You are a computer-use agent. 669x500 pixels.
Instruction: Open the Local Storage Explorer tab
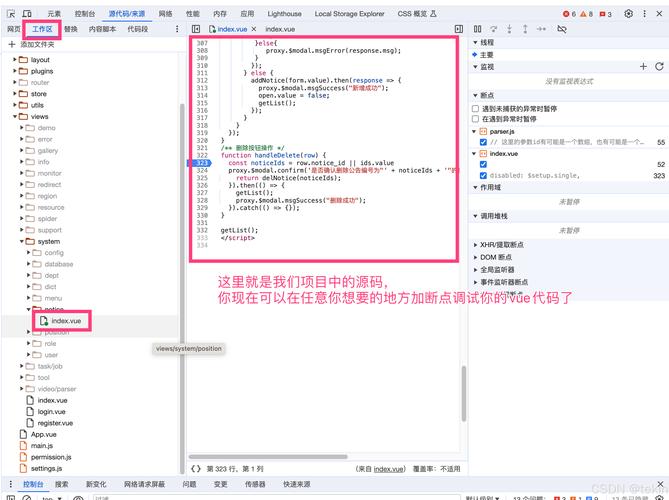tap(349, 14)
